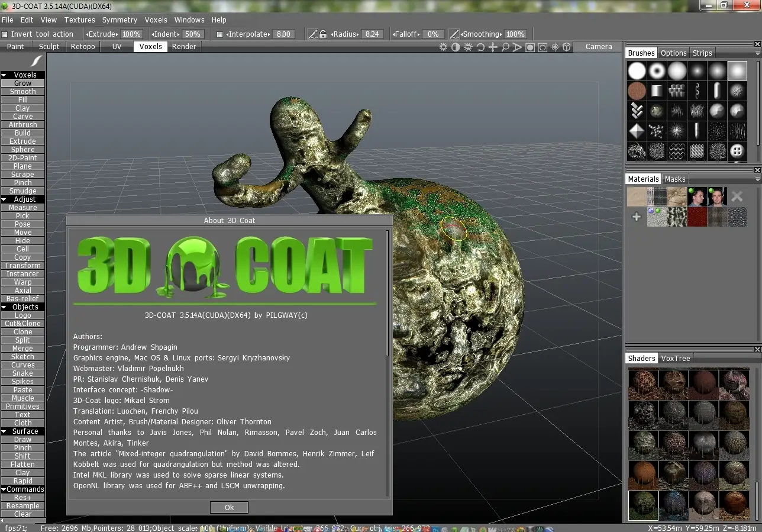Click the hollow circle-in-square view icon

coord(543,47)
